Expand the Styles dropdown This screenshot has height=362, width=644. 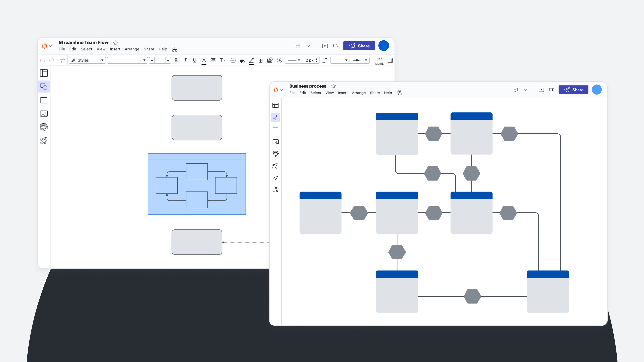[x=87, y=60]
